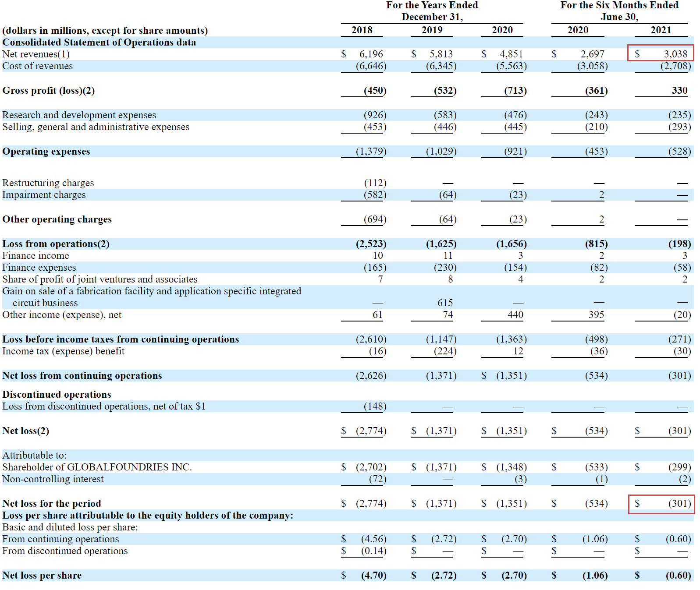This screenshot has height=590, width=700.
Task: Click the 2018 impairment charges value (582)
Action: [375, 194]
